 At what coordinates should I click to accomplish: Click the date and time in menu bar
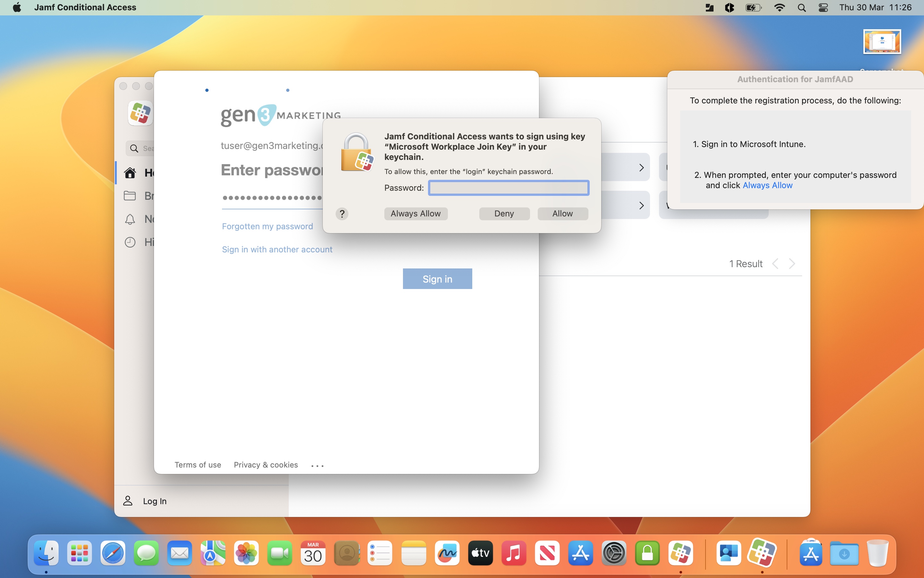point(875,7)
